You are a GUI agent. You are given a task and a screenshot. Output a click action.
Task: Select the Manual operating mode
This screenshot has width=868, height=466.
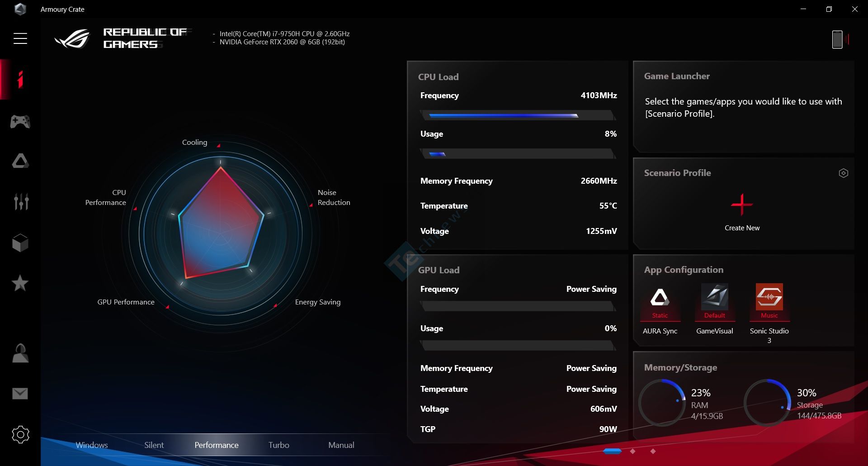(341, 445)
